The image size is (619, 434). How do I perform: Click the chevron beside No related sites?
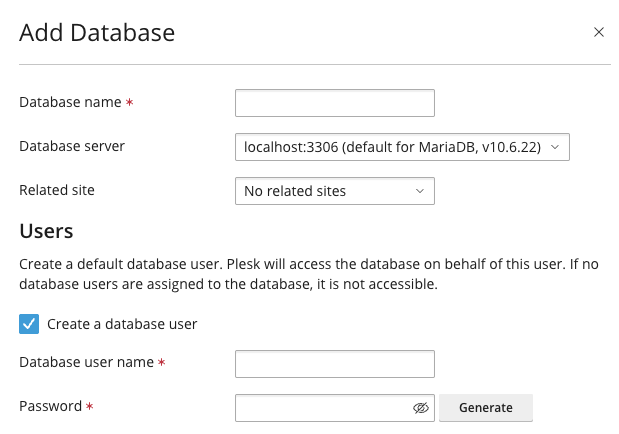[x=420, y=191]
